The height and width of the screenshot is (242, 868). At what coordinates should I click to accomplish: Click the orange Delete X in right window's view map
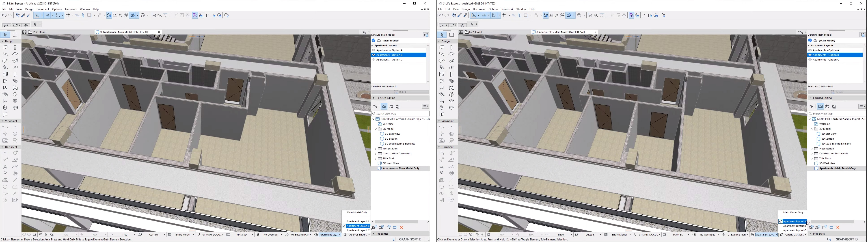coord(838,227)
